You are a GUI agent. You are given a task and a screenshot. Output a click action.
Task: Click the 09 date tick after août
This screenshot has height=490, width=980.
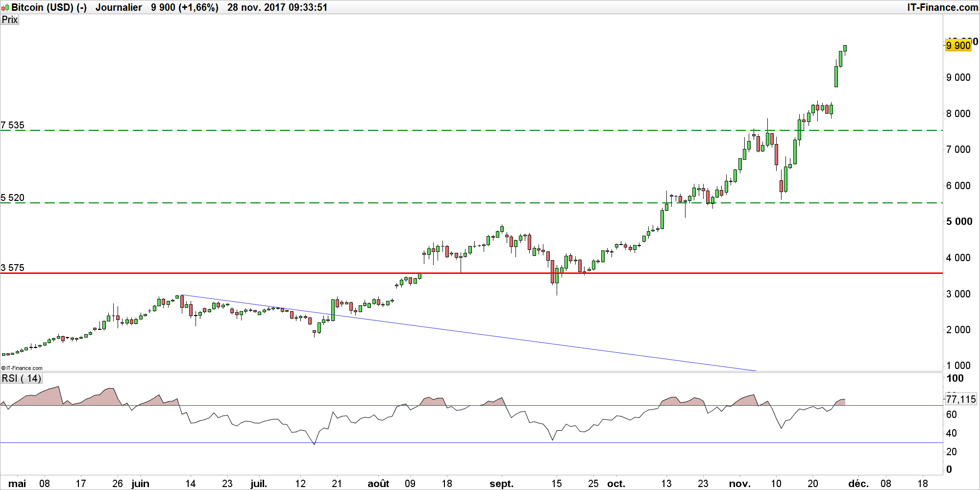click(410, 484)
